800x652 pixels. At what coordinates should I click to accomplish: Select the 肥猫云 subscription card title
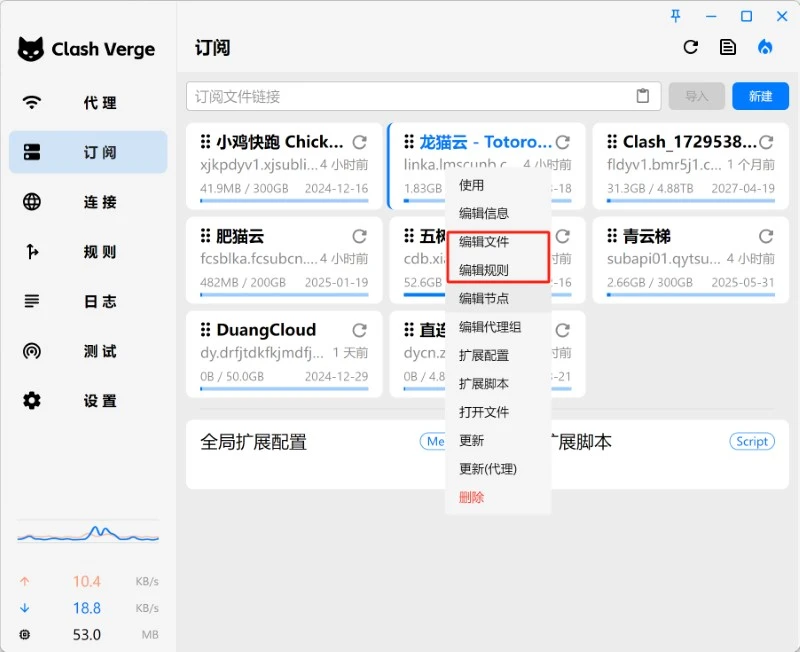point(240,236)
